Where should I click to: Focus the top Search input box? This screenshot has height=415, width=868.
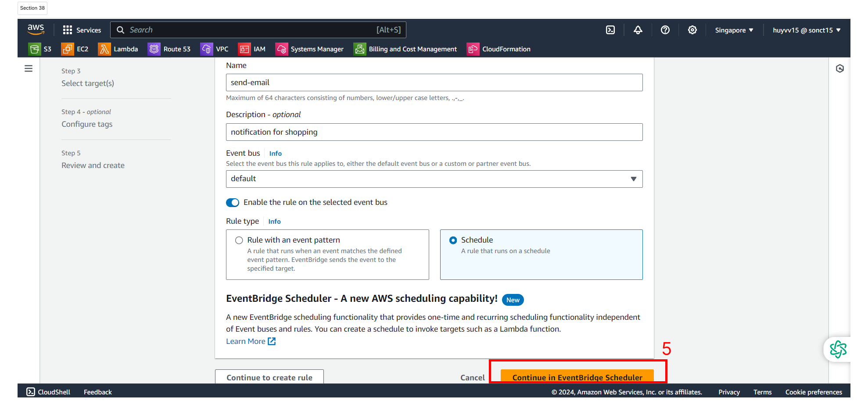258,30
